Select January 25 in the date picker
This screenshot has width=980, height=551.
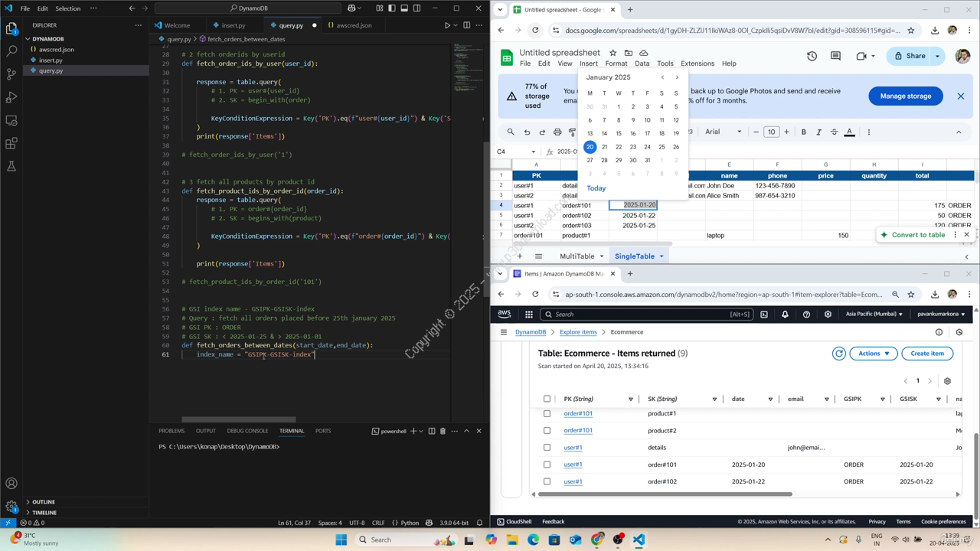(x=661, y=147)
